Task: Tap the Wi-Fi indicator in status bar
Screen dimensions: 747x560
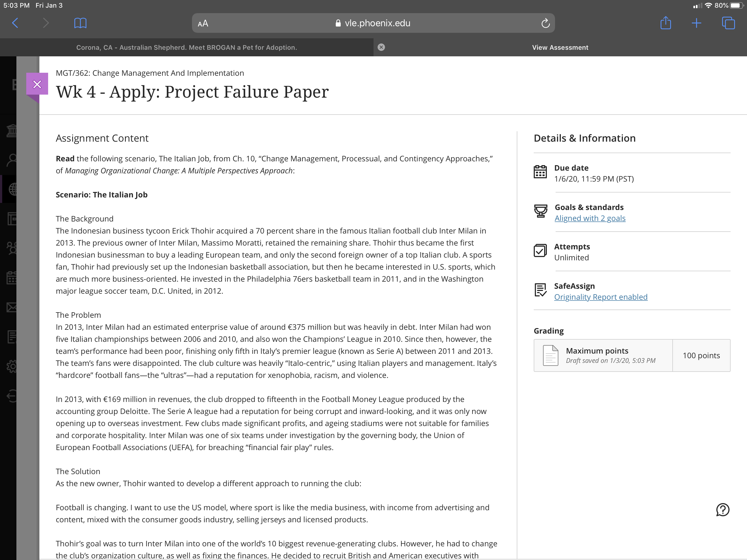Action: tap(708, 5)
